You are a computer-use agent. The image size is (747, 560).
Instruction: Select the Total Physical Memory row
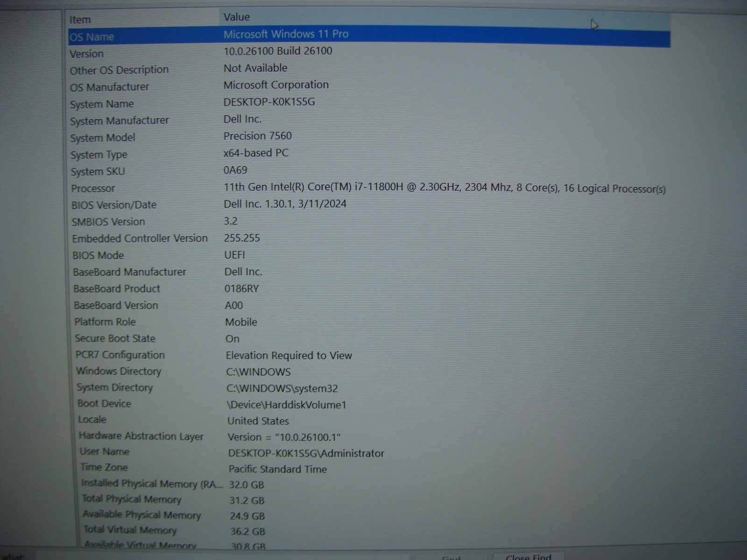(132, 499)
